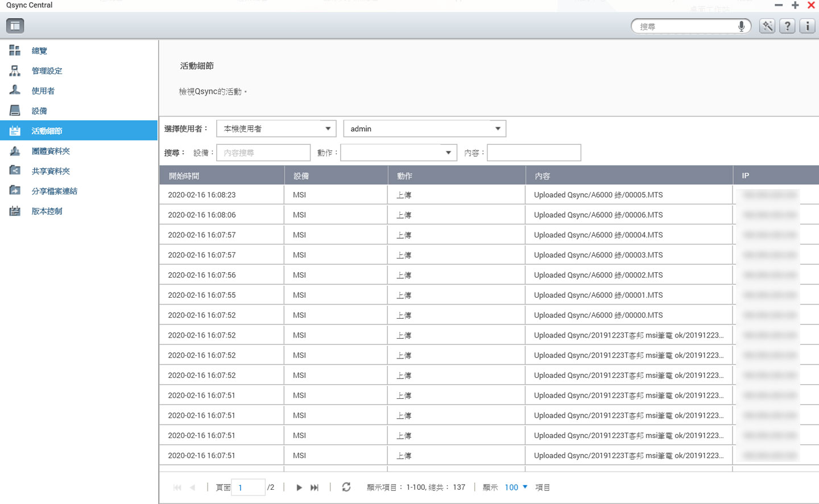Select 使用者 in the sidebar
The height and width of the screenshot is (504, 819).
[43, 91]
